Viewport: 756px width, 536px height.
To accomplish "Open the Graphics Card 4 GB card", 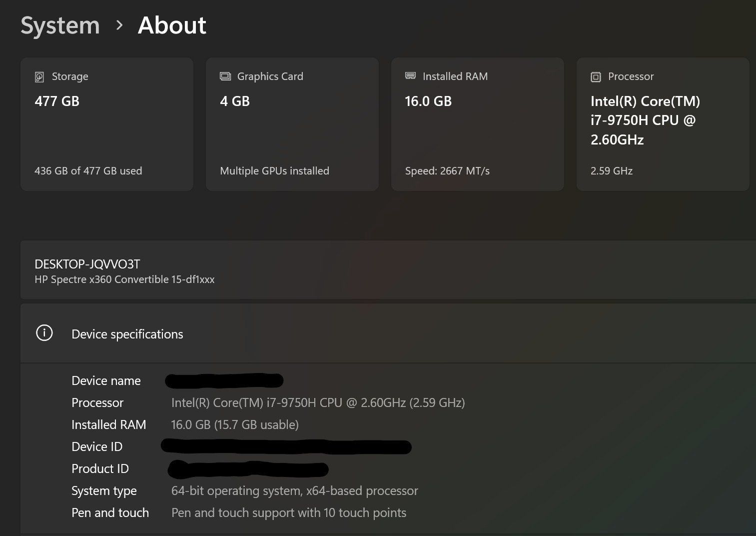I will (292, 124).
